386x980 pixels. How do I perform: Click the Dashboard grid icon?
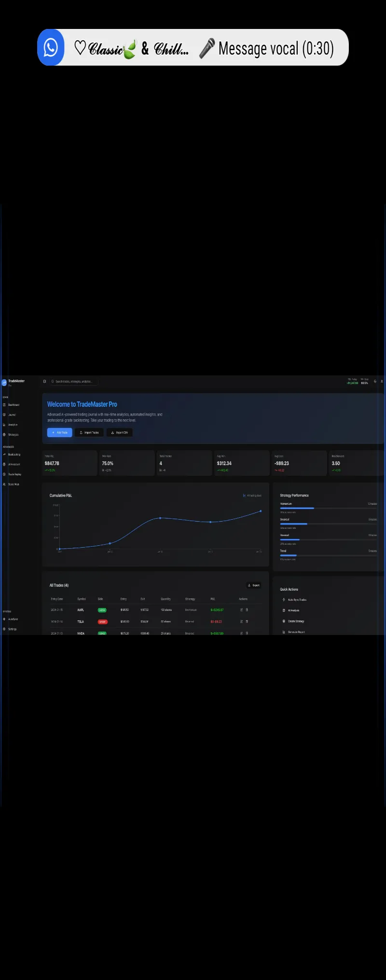[x=4, y=405]
